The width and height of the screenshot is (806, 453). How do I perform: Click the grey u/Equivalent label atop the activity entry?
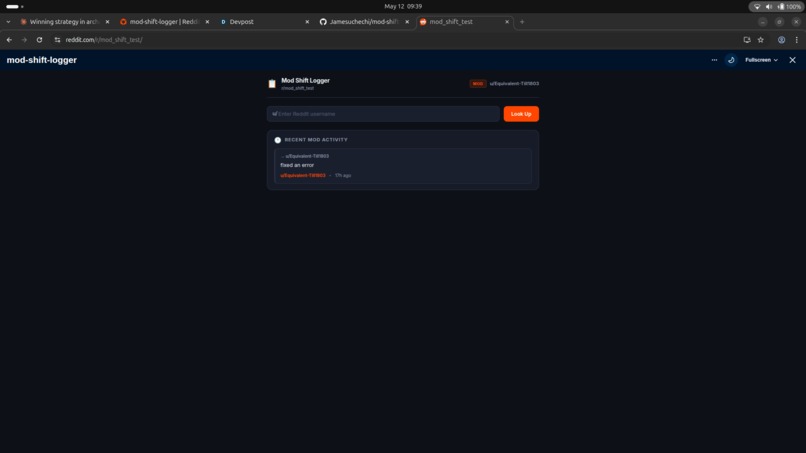(307, 156)
